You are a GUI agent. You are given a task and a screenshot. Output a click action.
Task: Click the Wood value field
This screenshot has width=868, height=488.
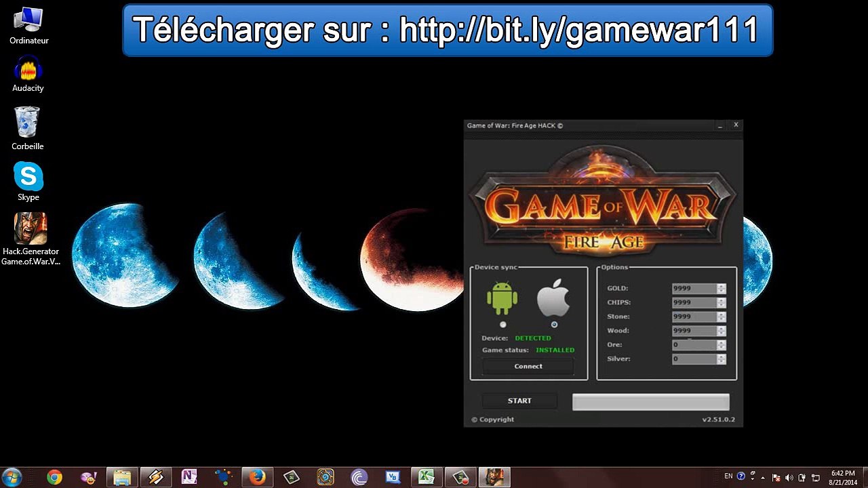[x=694, y=331]
